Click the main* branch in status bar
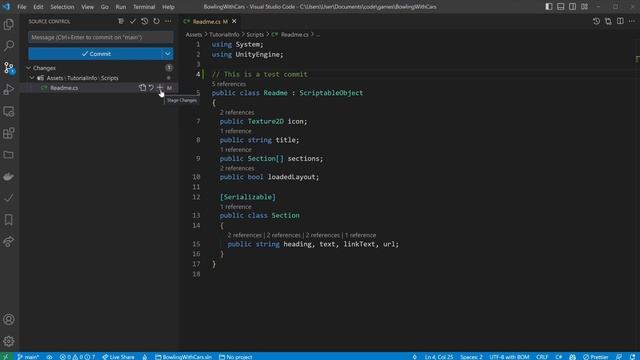The width and height of the screenshot is (640, 360). [x=28, y=357]
